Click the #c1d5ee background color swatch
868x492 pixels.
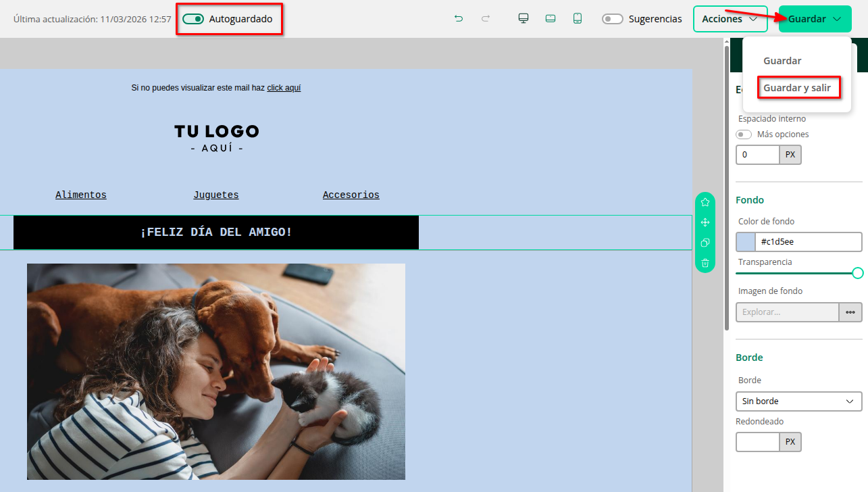pyautogui.click(x=746, y=241)
